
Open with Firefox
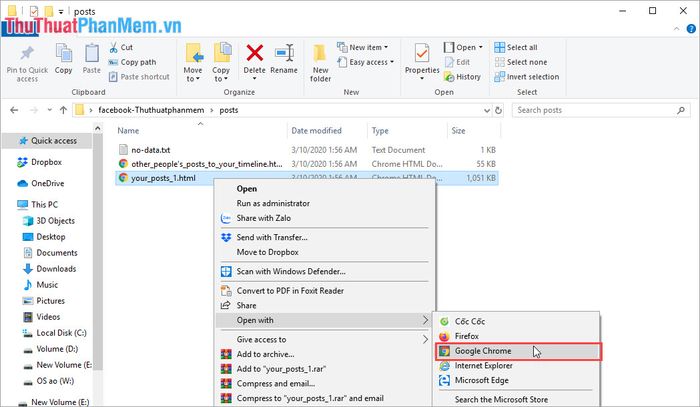(x=467, y=336)
